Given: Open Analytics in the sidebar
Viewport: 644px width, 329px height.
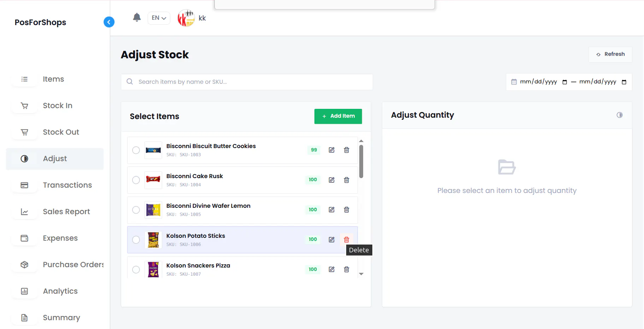Looking at the screenshot, I should pyautogui.click(x=55, y=291).
